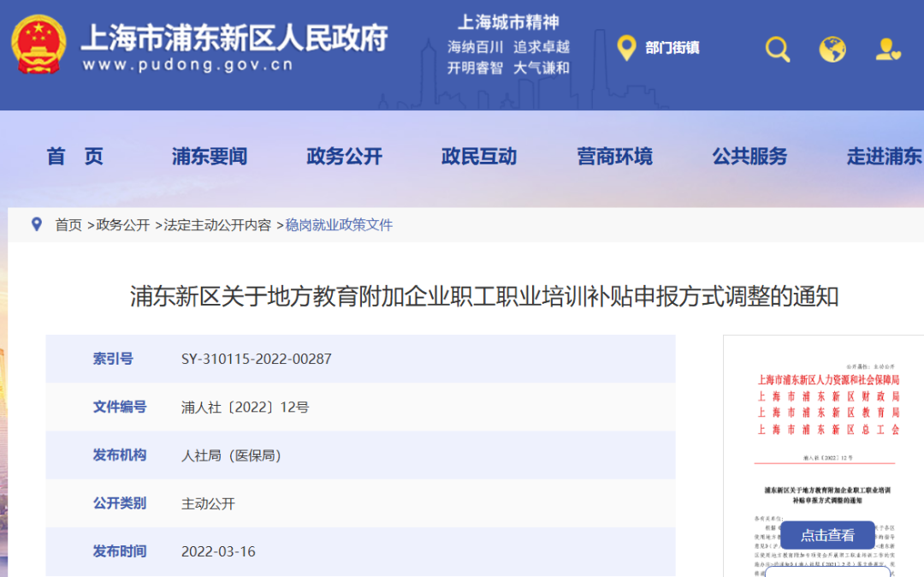Screen dimensions: 924x577
Task: Open the search magnifier icon
Action: 777,49
